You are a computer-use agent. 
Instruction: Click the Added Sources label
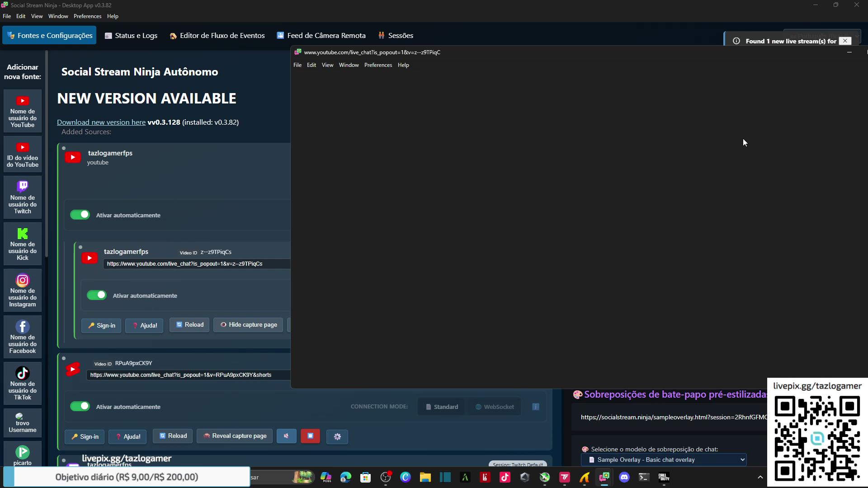point(86,132)
